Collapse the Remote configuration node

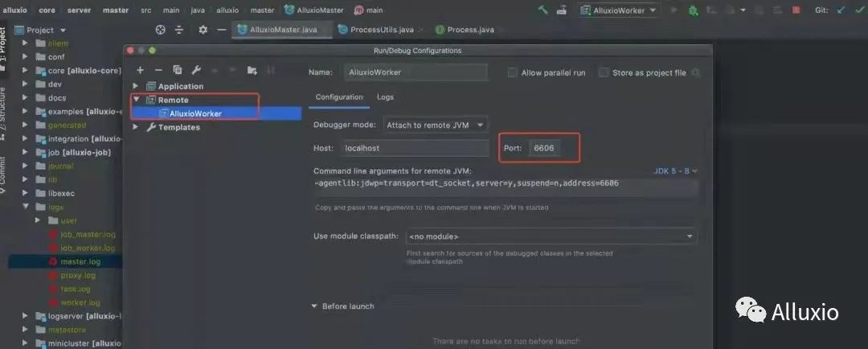pyautogui.click(x=136, y=101)
